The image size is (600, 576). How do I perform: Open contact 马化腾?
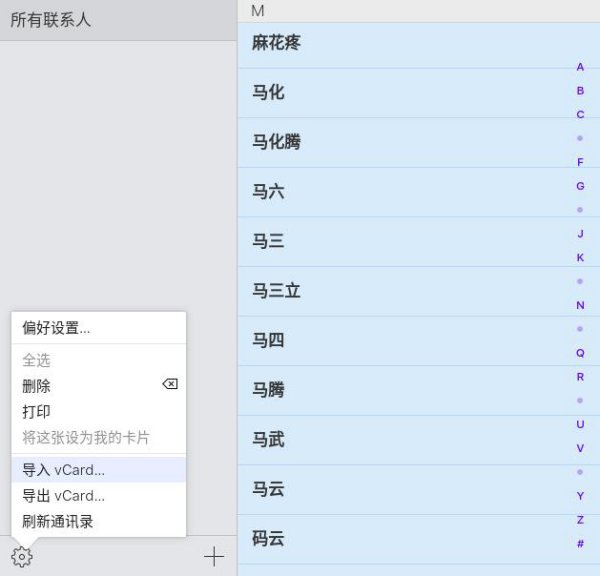tap(276, 142)
